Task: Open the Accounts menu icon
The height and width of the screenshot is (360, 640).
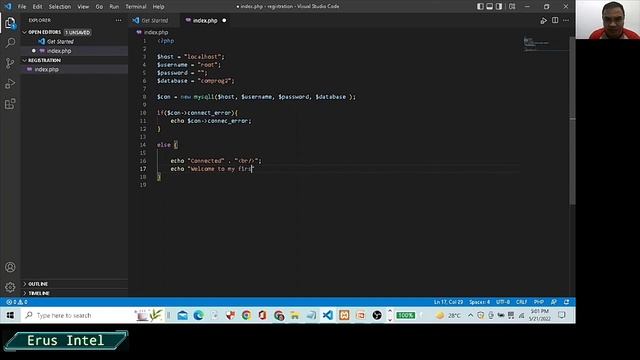Action: (10, 267)
